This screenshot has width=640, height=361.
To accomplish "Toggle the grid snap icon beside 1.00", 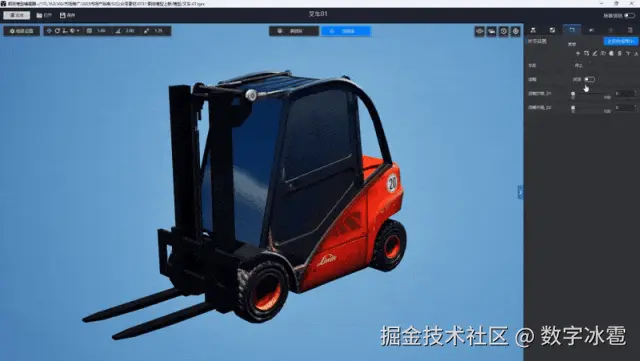I will click(x=89, y=31).
